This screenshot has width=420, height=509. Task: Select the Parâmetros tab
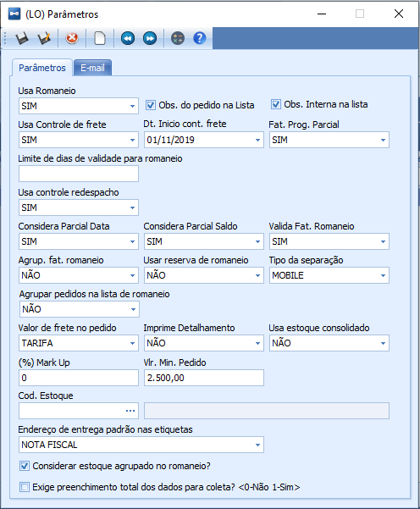[x=42, y=68]
